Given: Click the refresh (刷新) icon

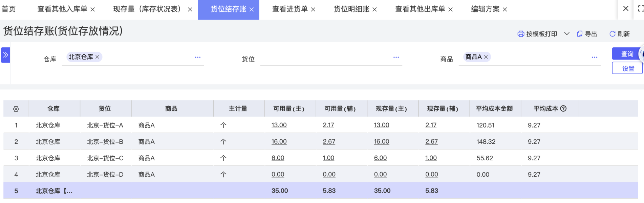Looking at the screenshot, I should pyautogui.click(x=612, y=34).
